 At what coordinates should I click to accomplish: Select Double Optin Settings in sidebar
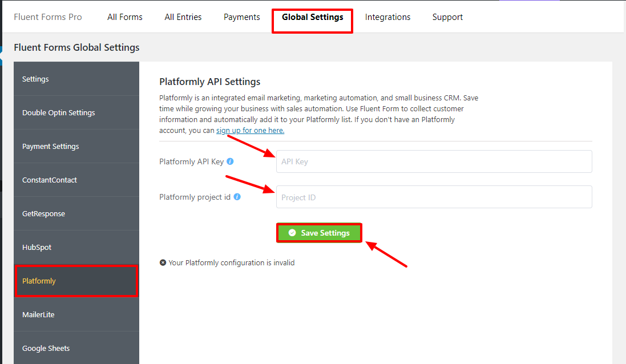click(x=58, y=112)
